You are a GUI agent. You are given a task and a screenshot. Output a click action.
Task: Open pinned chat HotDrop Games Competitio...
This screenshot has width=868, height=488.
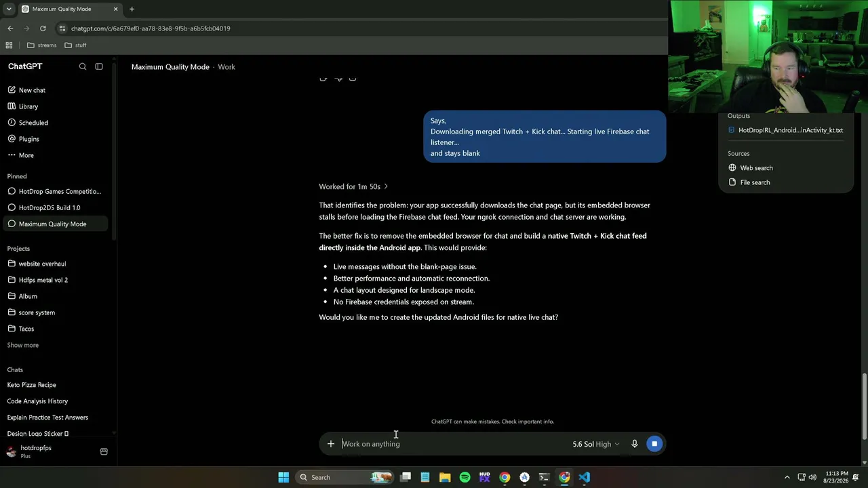57,191
